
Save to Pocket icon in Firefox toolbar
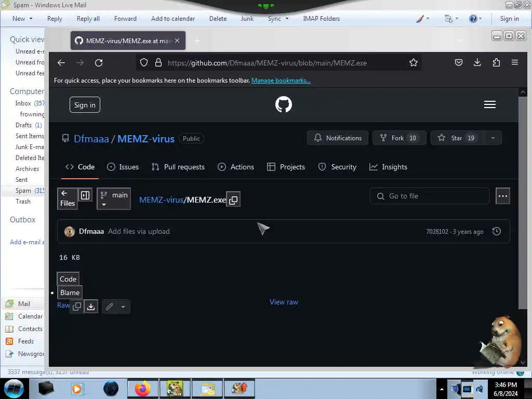459,62
